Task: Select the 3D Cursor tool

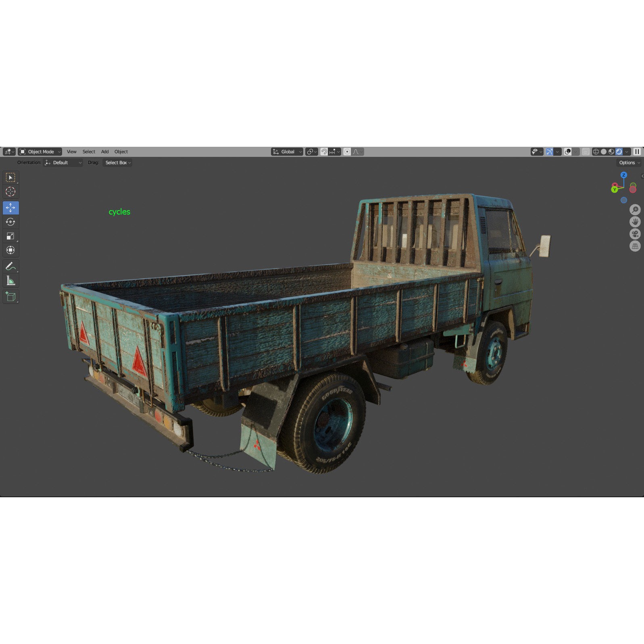Action: pyautogui.click(x=10, y=192)
